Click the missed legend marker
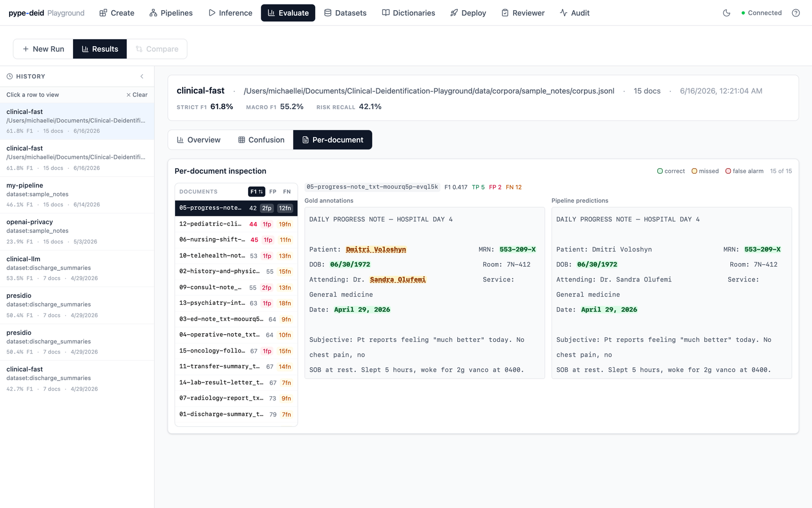Viewport: 812px width, 508px height. 694,171
